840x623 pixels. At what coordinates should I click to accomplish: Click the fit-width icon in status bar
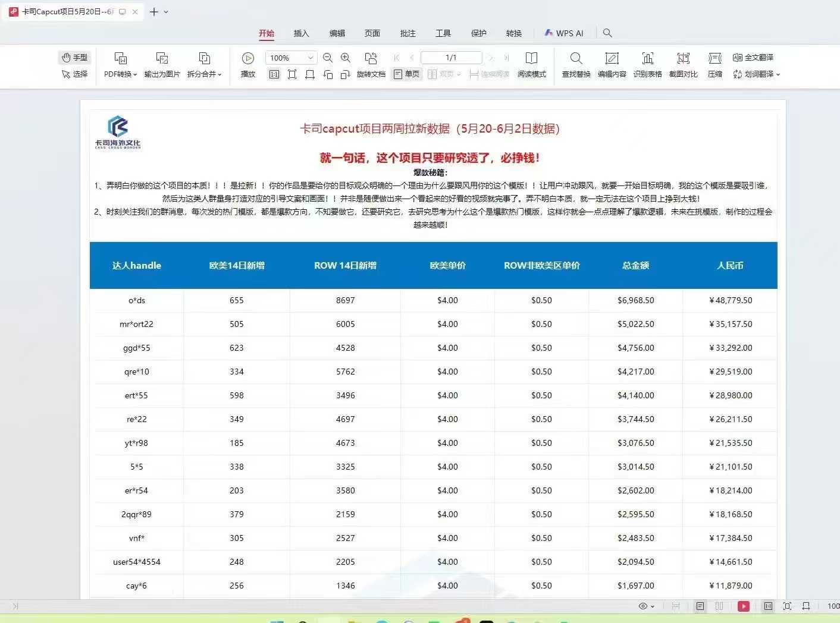806,606
